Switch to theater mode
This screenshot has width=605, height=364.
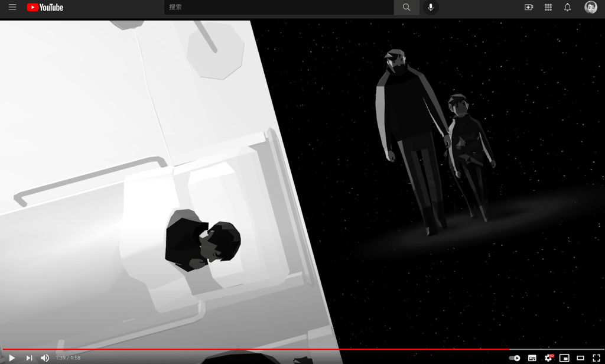580,358
